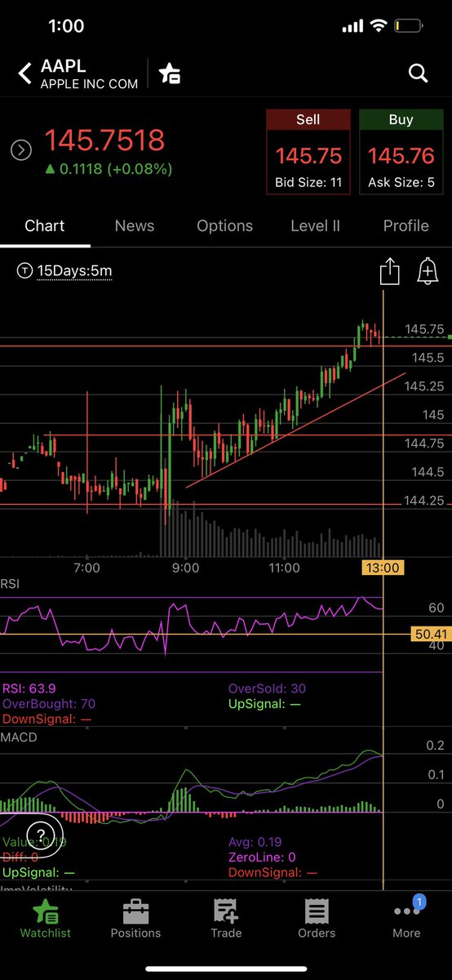The width and height of the screenshot is (452, 980).
Task: Open the Profile tab
Action: [406, 225]
